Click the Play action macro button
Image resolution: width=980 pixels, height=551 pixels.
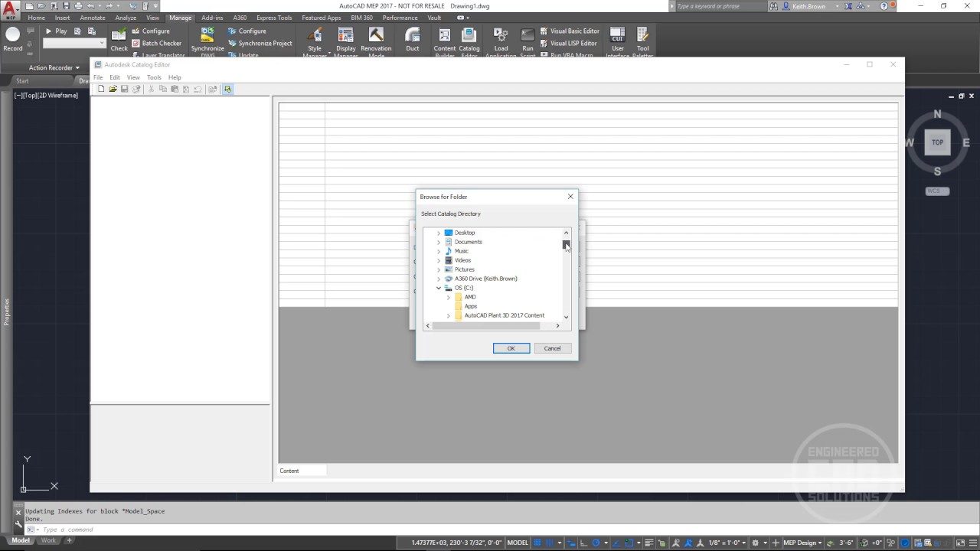tap(56, 31)
